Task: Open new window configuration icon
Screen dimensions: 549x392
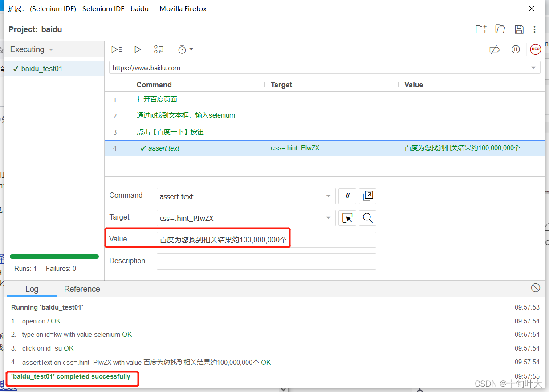Action: pyautogui.click(x=368, y=196)
